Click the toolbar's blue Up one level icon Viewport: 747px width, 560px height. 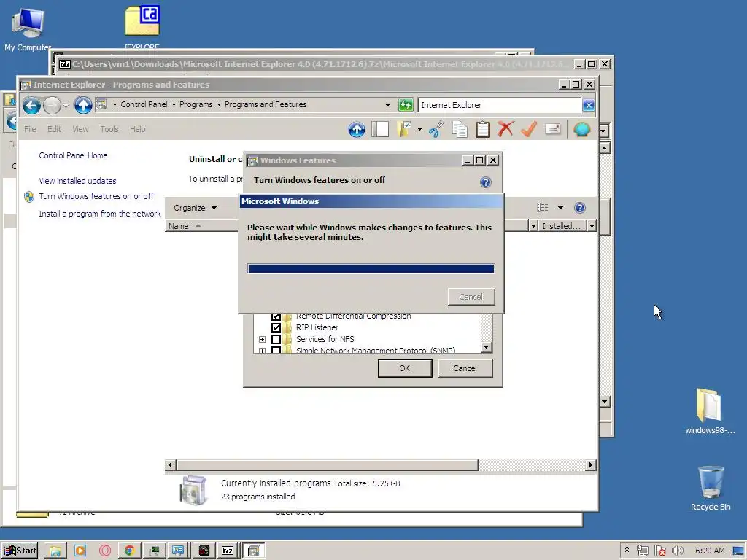click(x=356, y=129)
